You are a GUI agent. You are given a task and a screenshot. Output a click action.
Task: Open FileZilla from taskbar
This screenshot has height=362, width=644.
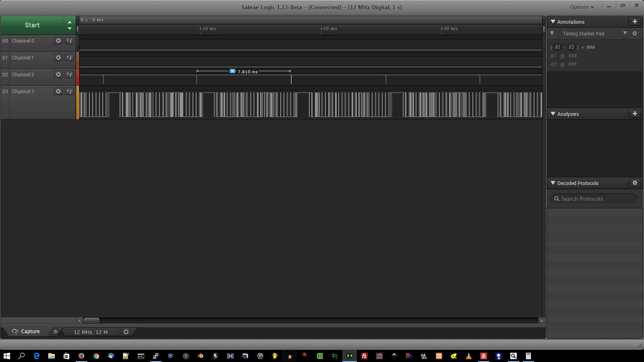pos(364,356)
